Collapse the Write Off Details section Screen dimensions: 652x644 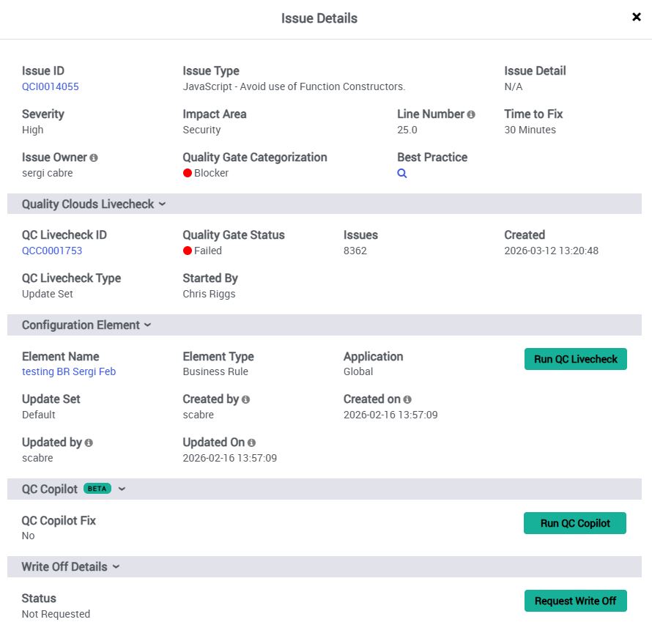click(x=116, y=567)
